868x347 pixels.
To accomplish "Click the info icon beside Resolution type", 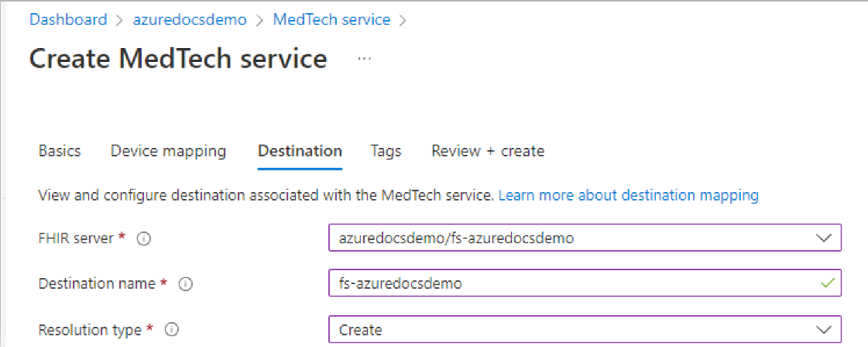I will pyautogui.click(x=172, y=330).
